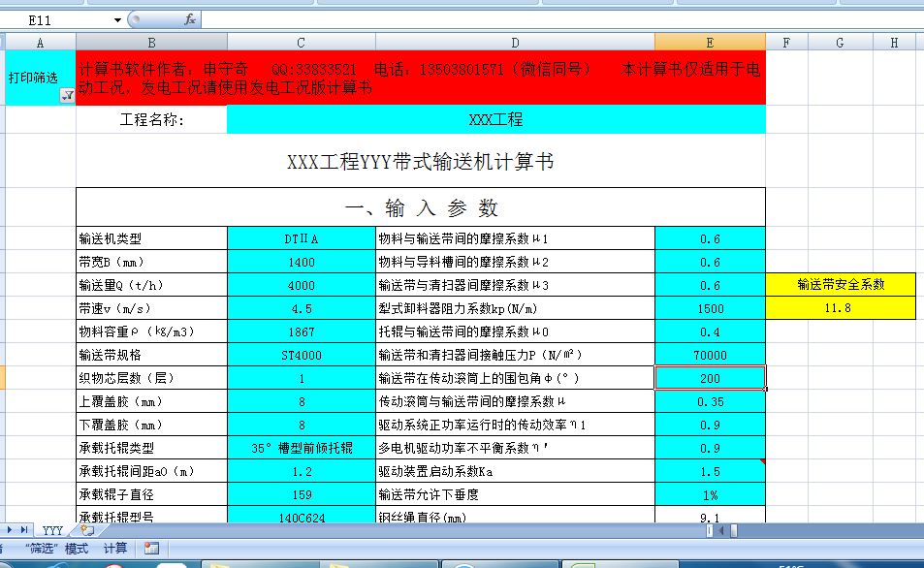Select column E header
This screenshot has height=568, width=924.
710,42
